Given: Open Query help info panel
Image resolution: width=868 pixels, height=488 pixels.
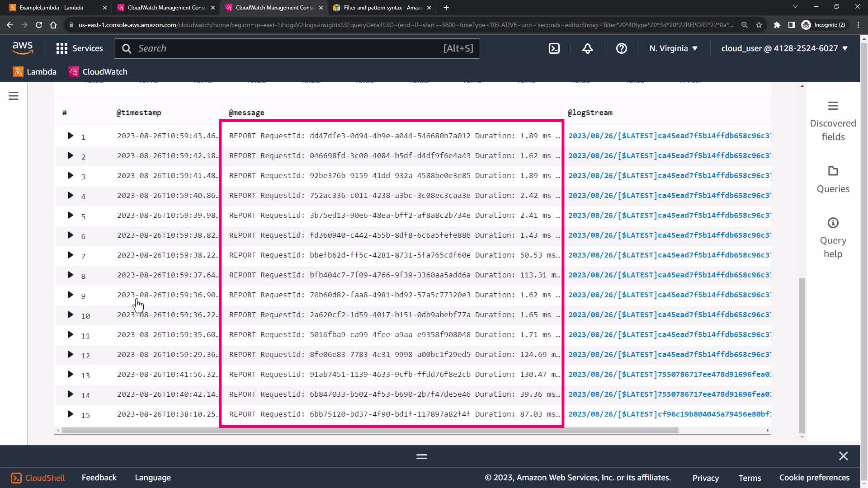Looking at the screenshot, I should tap(832, 238).
